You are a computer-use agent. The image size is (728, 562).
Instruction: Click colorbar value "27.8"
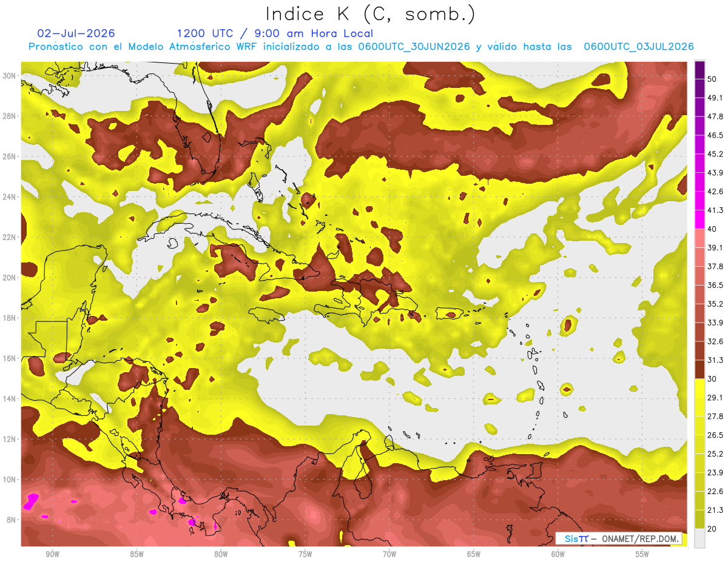click(x=715, y=416)
